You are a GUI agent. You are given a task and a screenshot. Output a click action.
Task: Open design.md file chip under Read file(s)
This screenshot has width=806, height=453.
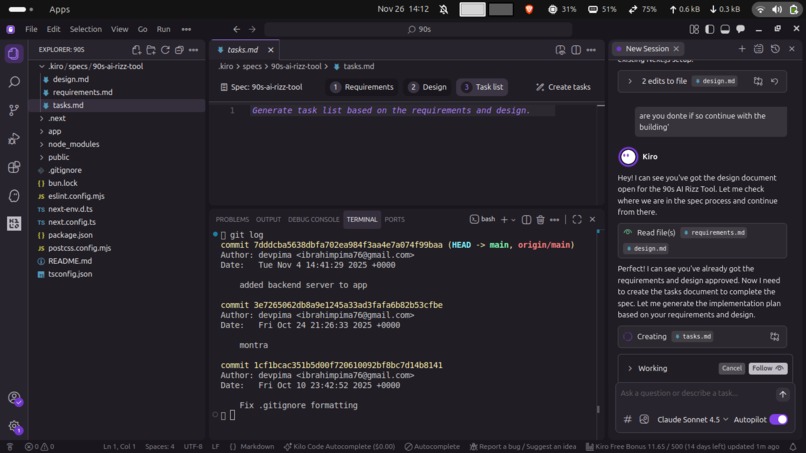pyautogui.click(x=647, y=248)
